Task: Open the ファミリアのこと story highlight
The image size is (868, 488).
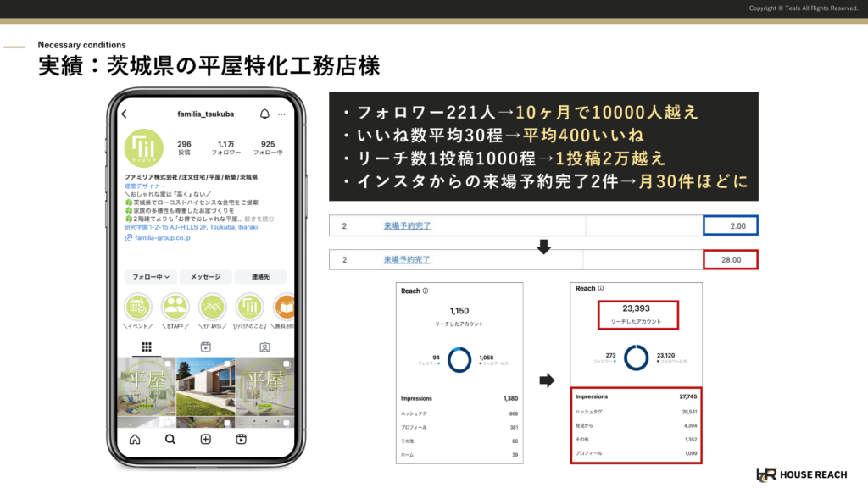Action: (249, 307)
